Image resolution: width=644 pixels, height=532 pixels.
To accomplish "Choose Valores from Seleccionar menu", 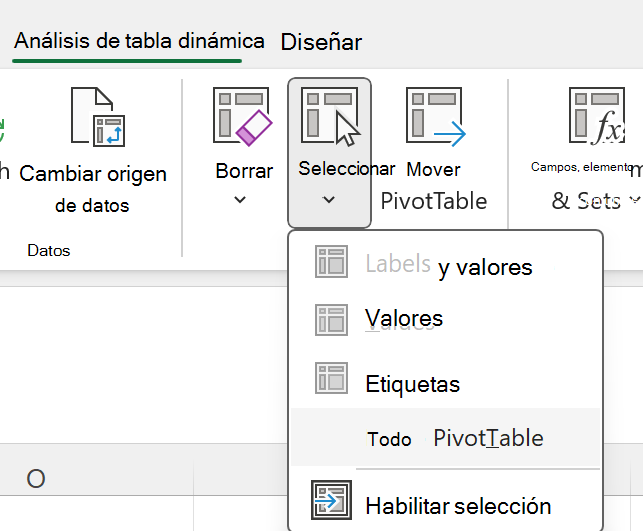I will [446, 320].
